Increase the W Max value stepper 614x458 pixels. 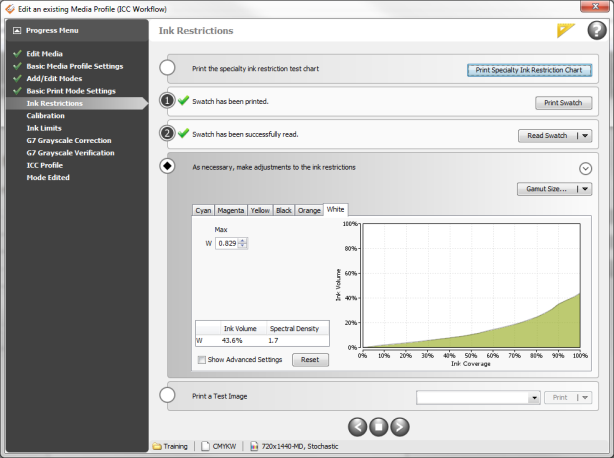tap(243, 240)
